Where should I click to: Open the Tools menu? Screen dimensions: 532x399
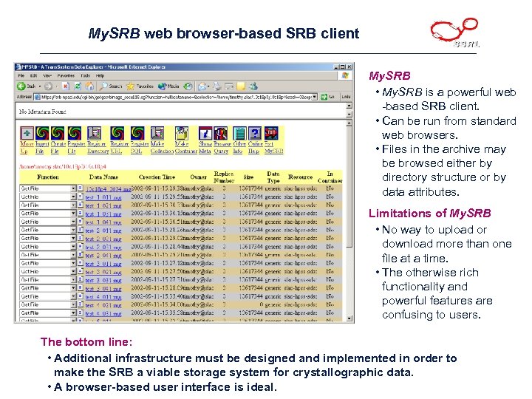(85, 75)
